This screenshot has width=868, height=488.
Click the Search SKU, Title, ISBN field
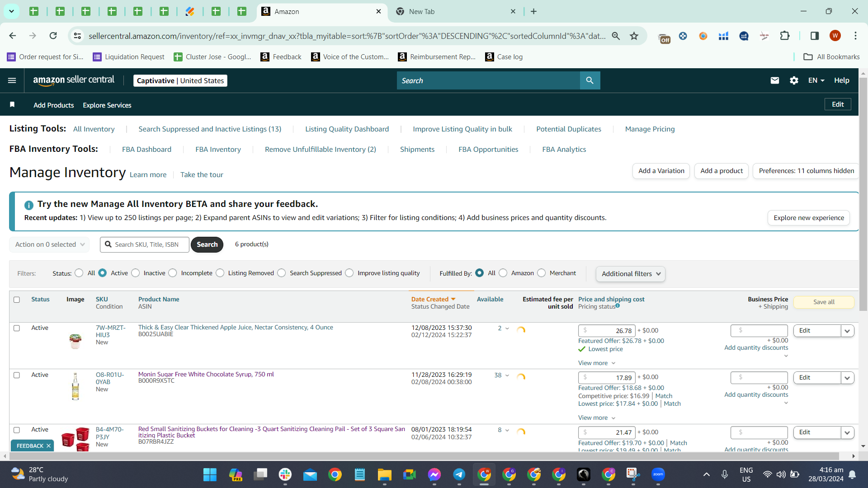(x=145, y=244)
